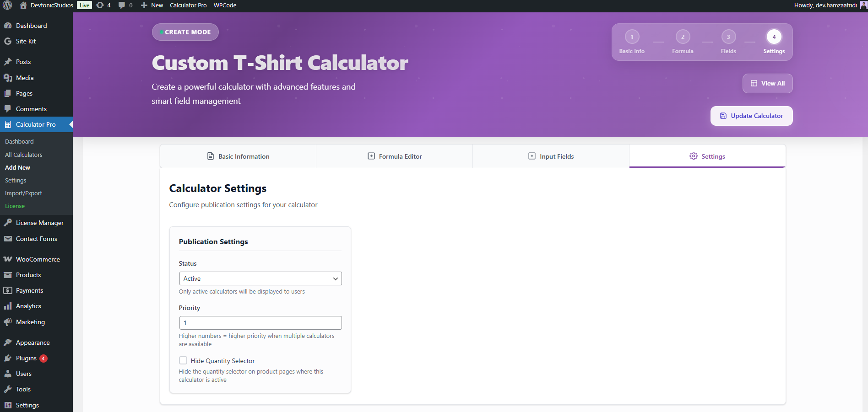Image resolution: width=868 pixels, height=412 pixels.
Task: Click the Update Calculator button
Action: tap(751, 116)
